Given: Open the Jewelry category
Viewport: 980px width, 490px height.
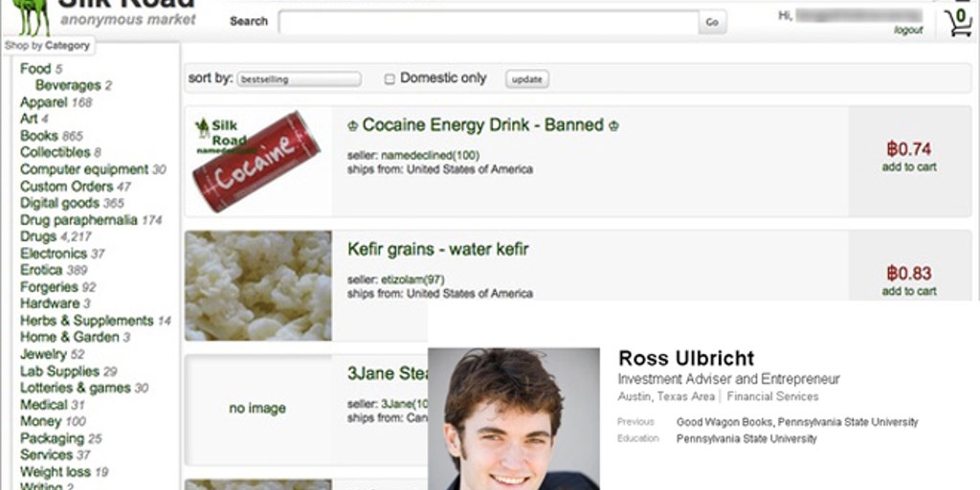Looking at the screenshot, I should [x=44, y=354].
